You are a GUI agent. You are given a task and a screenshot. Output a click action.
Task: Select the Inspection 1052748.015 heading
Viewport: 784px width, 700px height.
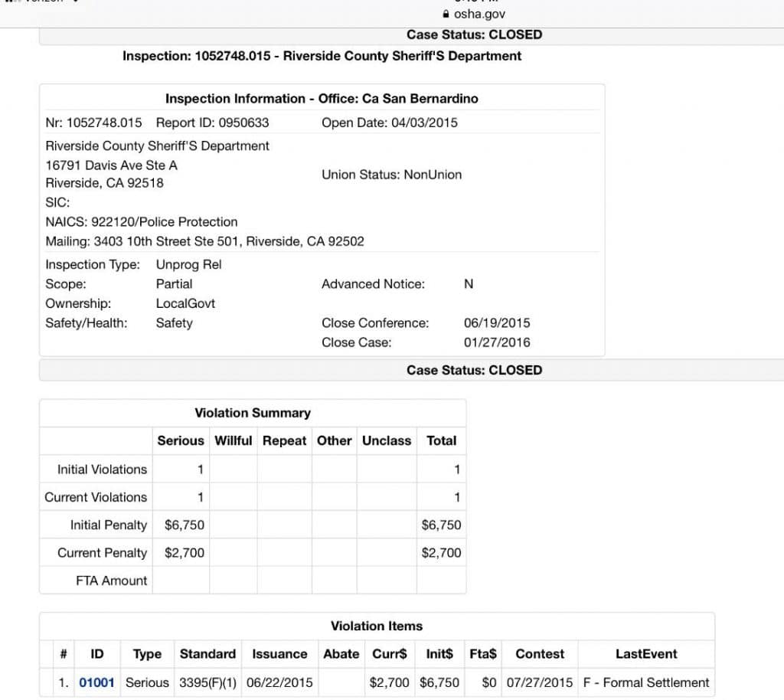click(x=322, y=56)
